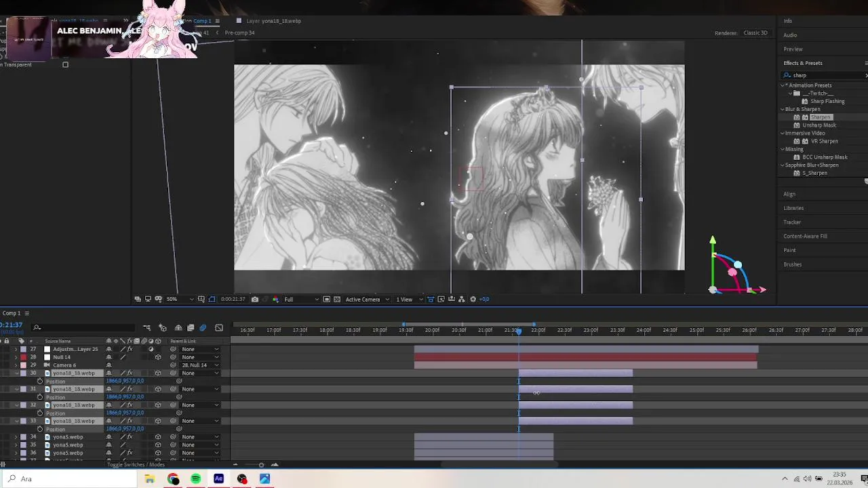Collapse the Blur & Sharpen effects category
868x488 pixels.
pos(783,109)
